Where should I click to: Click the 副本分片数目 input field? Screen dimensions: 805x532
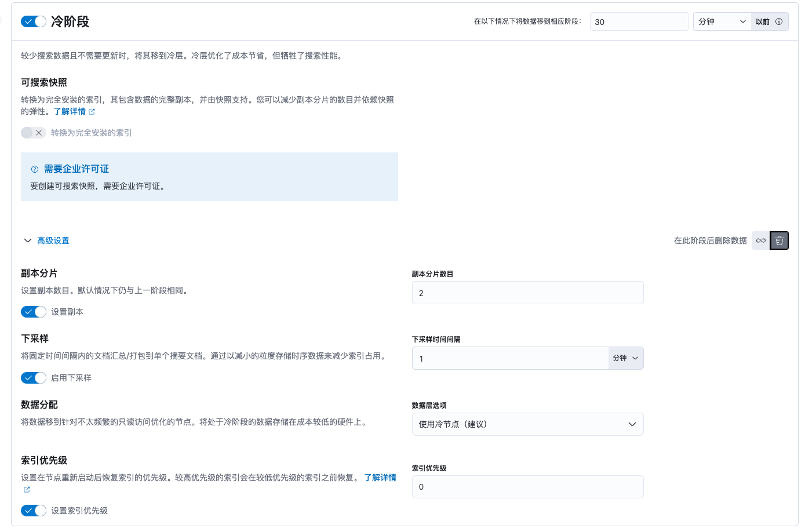527,293
